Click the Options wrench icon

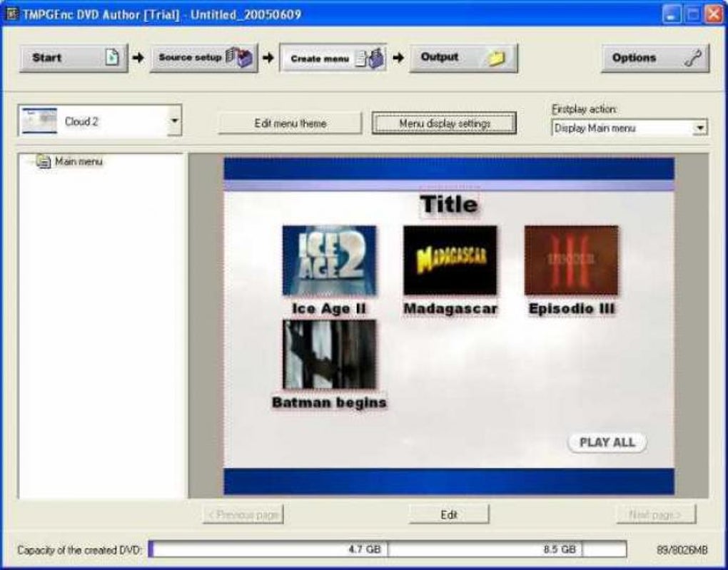[x=693, y=58]
